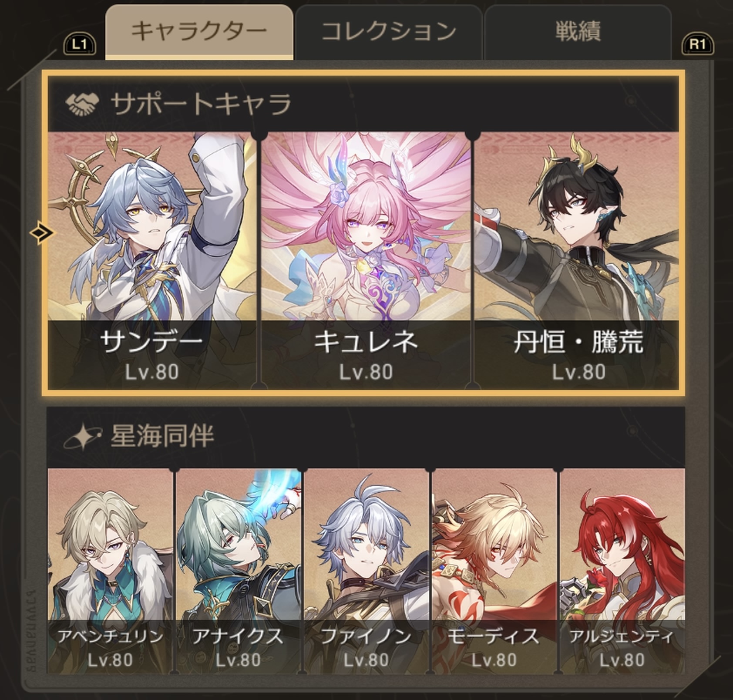Select the キュレネ support character card

pyautogui.click(x=366, y=261)
